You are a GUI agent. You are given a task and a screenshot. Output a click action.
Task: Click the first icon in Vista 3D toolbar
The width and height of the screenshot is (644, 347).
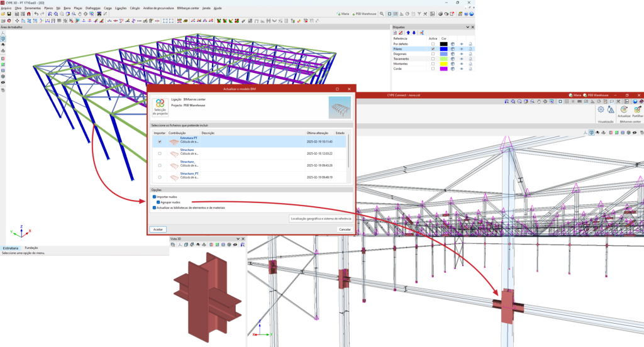click(173, 245)
